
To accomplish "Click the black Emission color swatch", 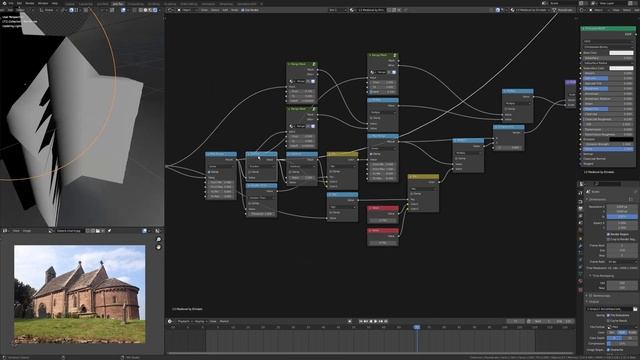I will click(621, 139).
